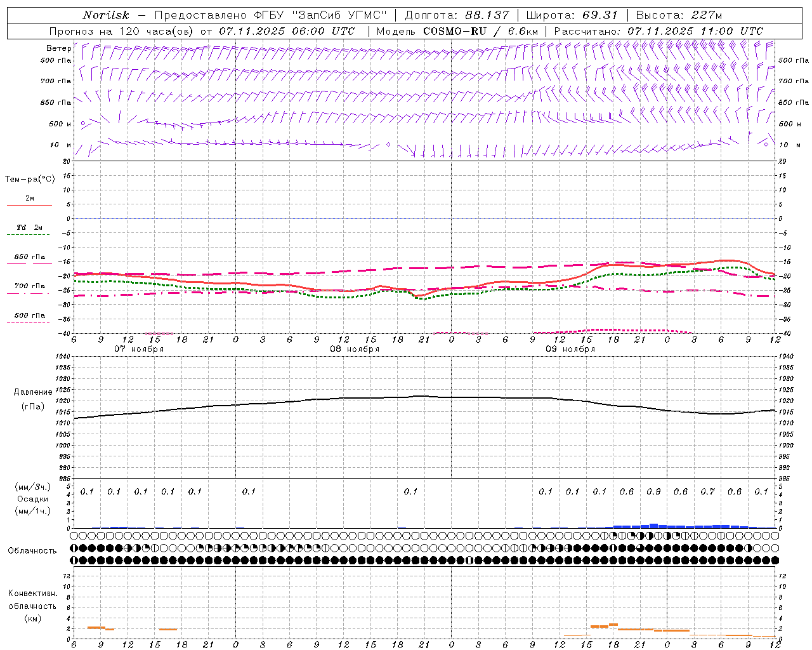Click the "Norilsk" station title
812x650 pixels.
[x=105, y=15]
